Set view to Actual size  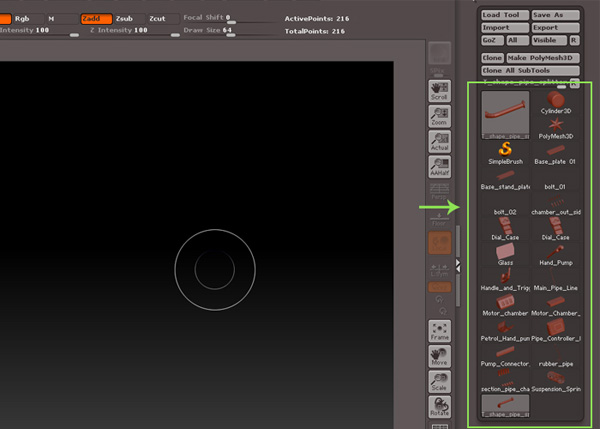(x=438, y=141)
